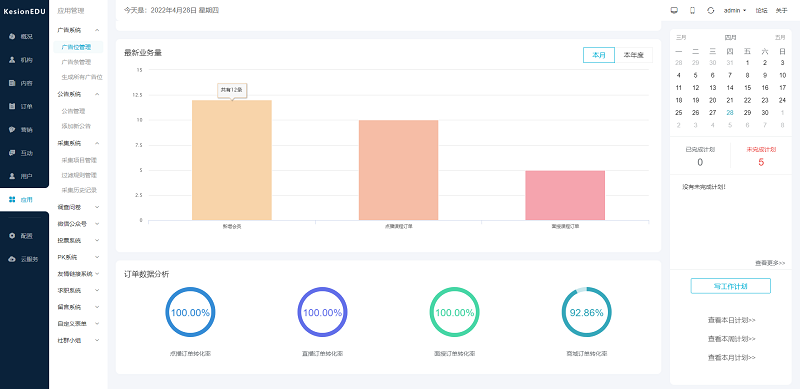Click the refresh icon in header
Viewport: 800px width, 389px height.
(x=711, y=10)
